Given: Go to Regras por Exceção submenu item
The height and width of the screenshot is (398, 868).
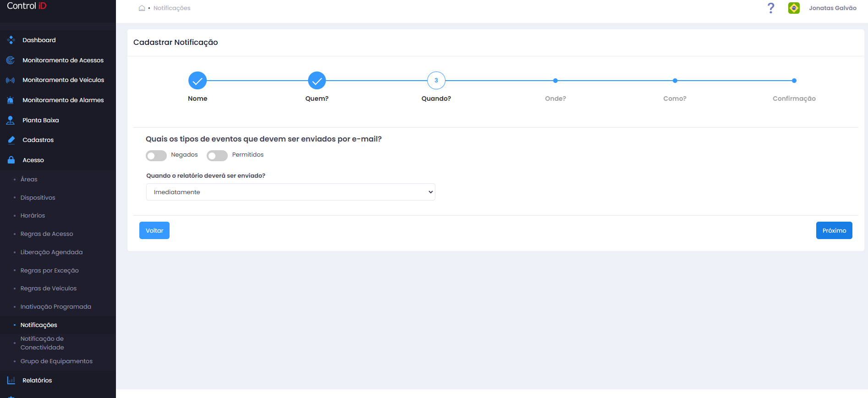Looking at the screenshot, I should coord(49,270).
